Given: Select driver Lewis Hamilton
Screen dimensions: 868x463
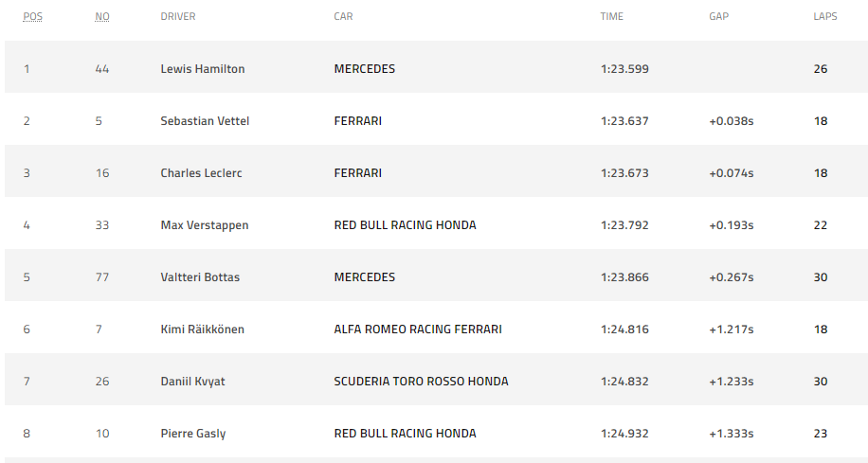Looking at the screenshot, I should pyautogui.click(x=203, y=69).
